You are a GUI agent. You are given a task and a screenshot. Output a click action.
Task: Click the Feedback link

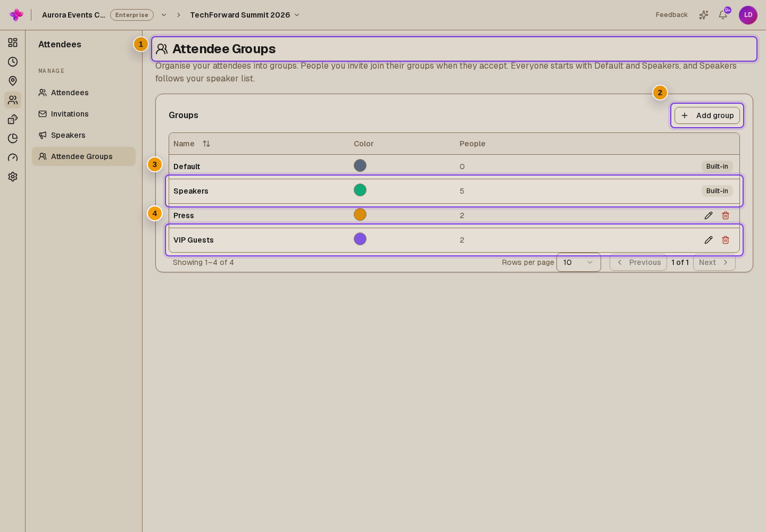tap(671, 15)
